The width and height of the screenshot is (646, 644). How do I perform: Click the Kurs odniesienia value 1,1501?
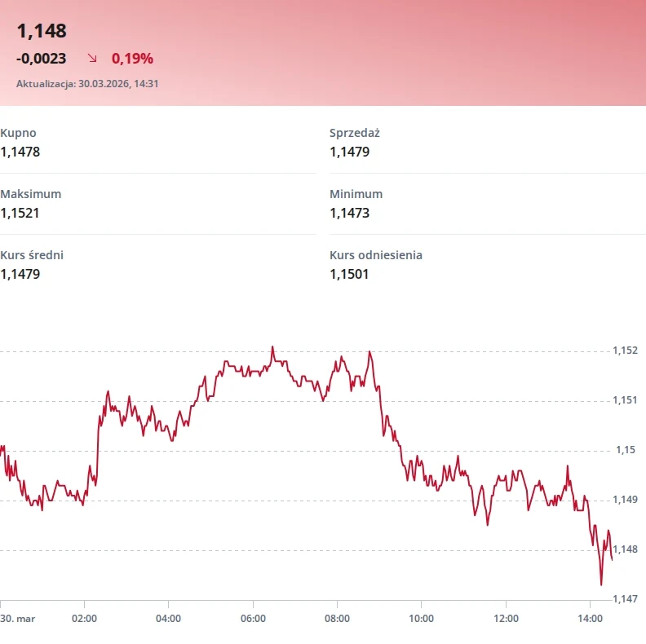[349, 274]
